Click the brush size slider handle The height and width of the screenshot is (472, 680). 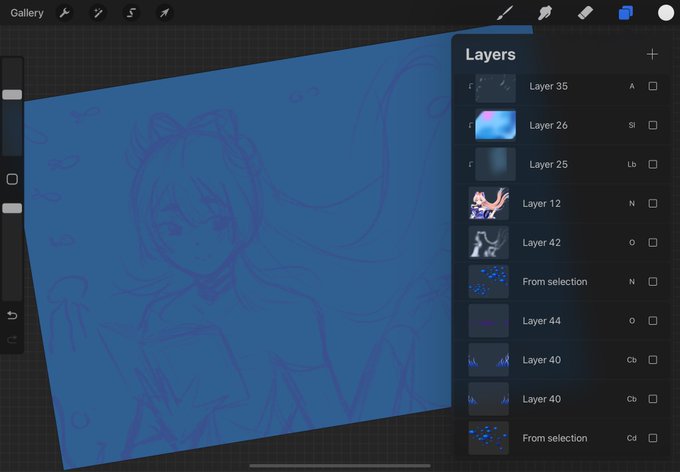coord(12,95)
